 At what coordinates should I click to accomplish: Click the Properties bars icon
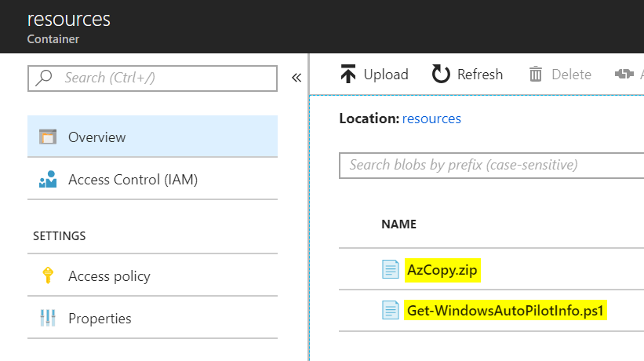tap(48, 319)
